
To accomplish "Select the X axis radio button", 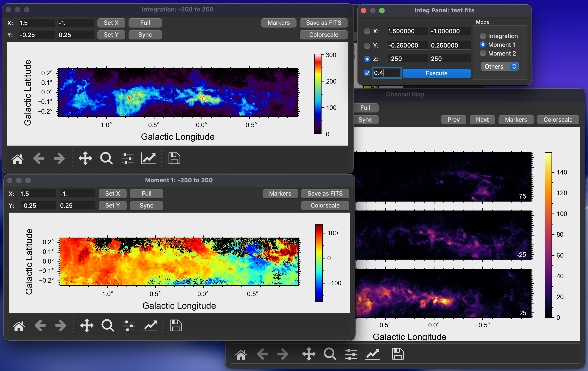I will click(x=367, y=31).
